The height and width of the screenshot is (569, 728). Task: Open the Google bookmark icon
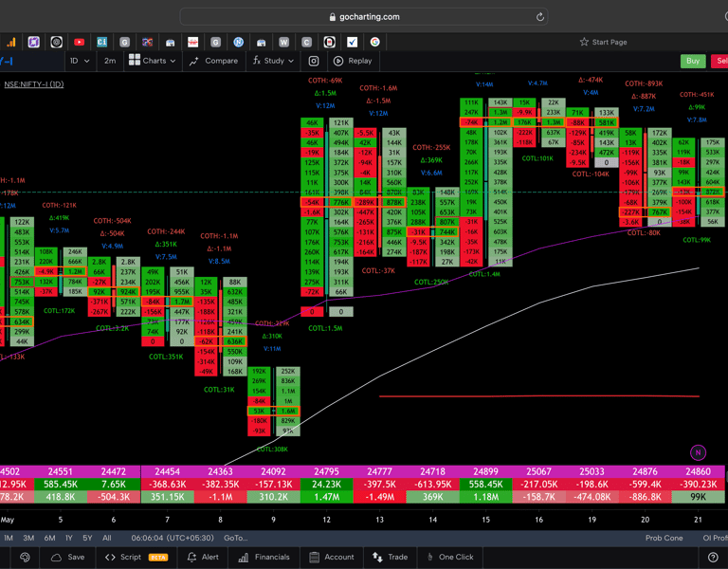coord(375,43)
